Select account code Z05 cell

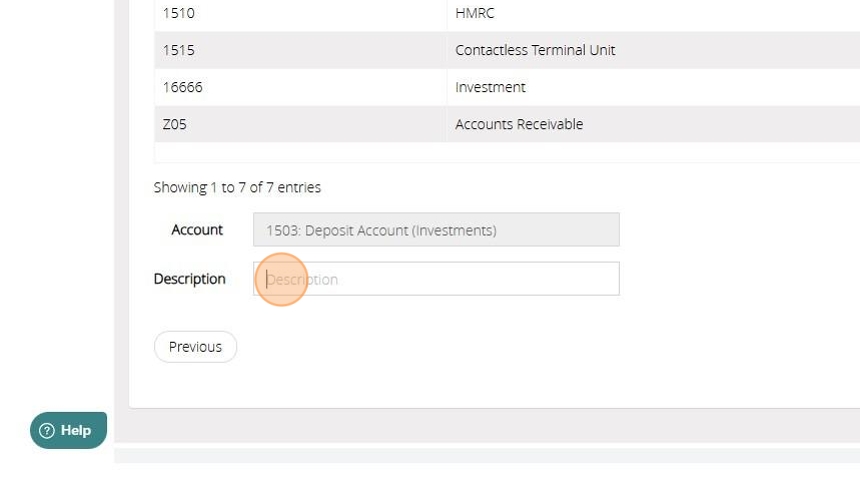coord(175,124)
